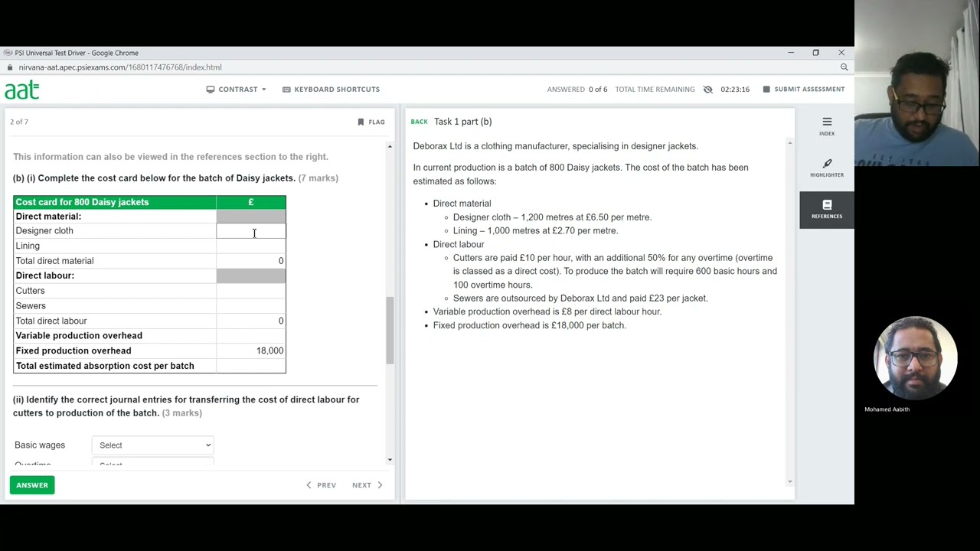Activate the Highlighter tool
Screen dimensions: 980x551
(x=827, y=168)
